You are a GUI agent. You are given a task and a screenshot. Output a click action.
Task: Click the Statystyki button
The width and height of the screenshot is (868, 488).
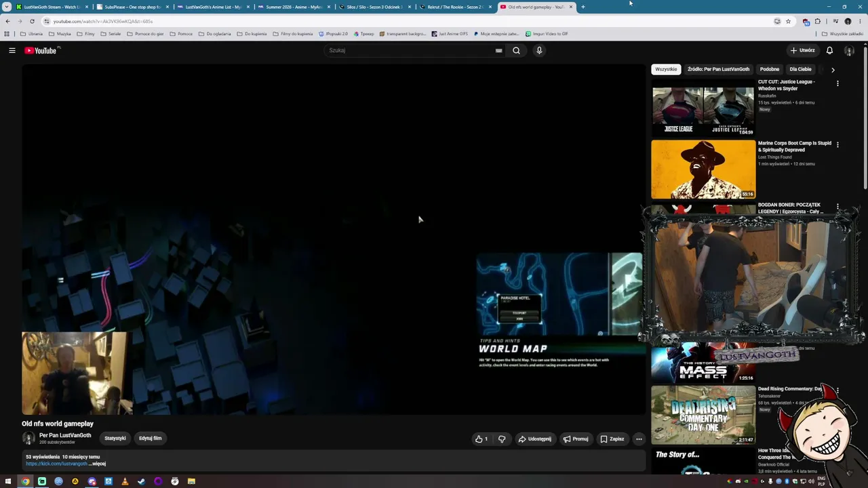(115, 439)
